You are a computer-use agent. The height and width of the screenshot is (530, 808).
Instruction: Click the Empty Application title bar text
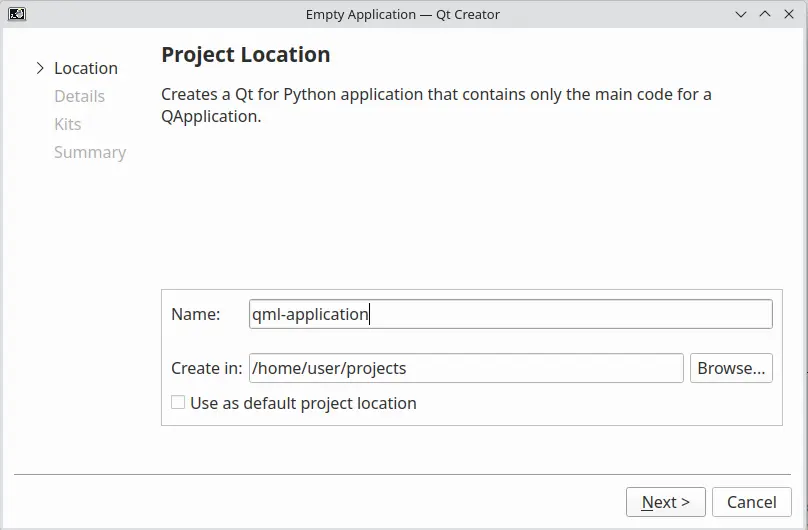[x=403, y=14]
